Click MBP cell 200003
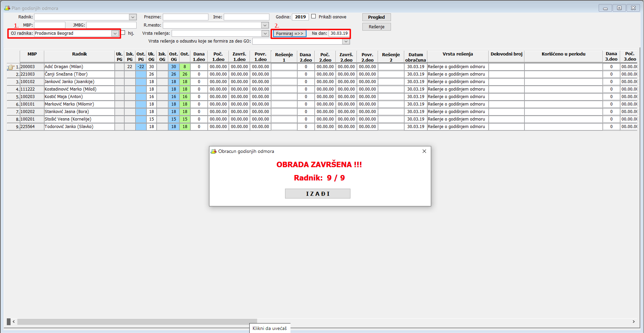This screenshot has width=644, height=333. [x=32, y=67]
